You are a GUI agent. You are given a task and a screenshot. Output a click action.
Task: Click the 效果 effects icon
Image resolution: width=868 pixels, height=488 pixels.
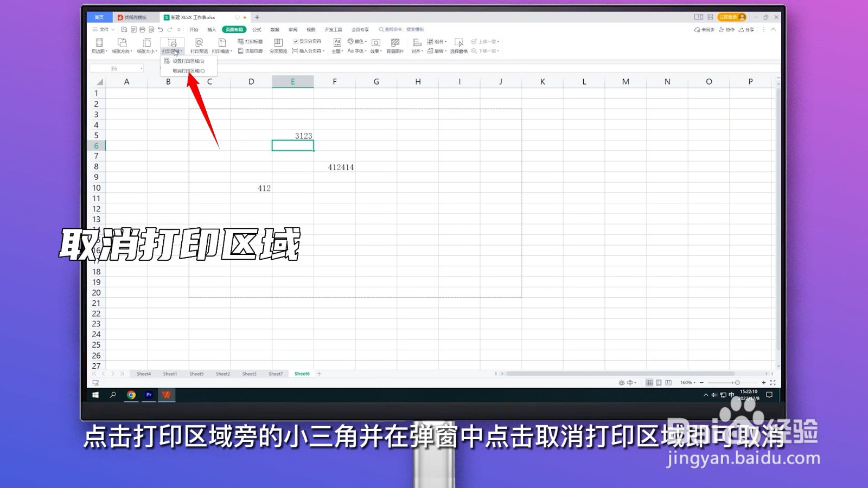[x=375, y=42]
